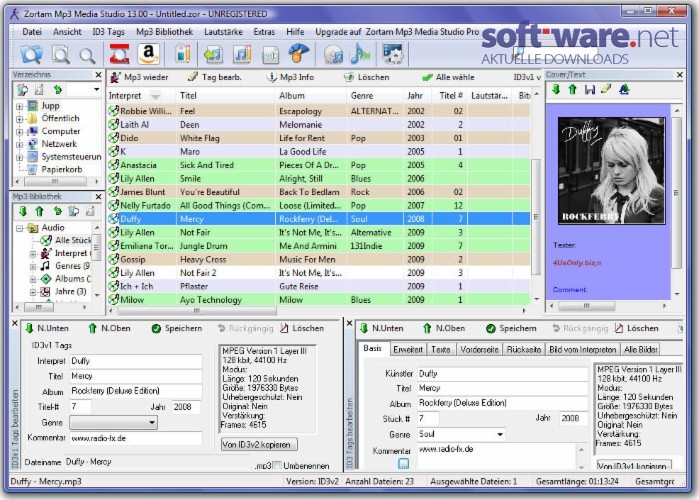Click the CD disc toolbar icon
699x500 pixels.
(x=333, y=55)
